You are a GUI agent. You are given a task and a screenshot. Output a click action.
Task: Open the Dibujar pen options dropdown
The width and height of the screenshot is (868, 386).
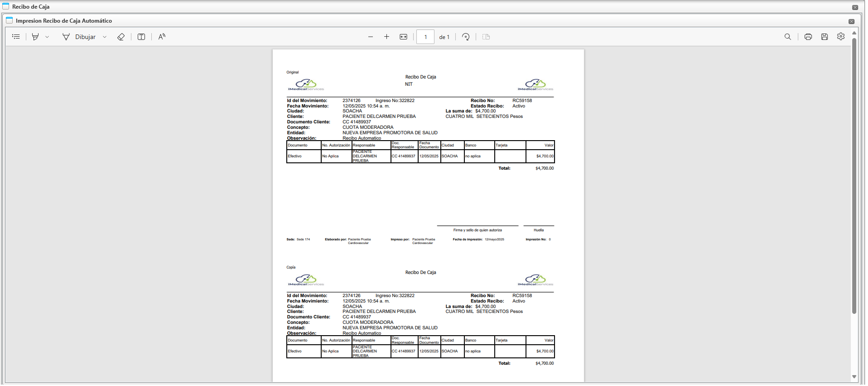click(x=105, y=37)
